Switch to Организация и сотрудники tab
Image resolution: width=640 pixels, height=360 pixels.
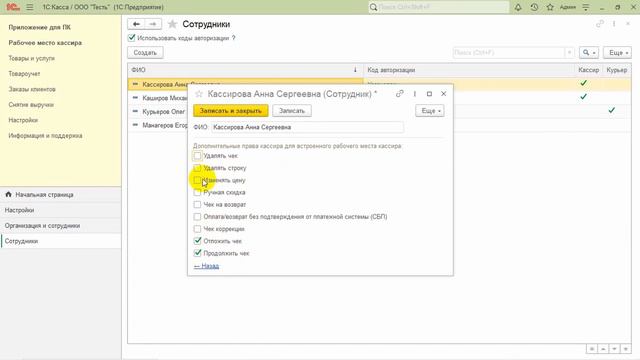(60, 226)
